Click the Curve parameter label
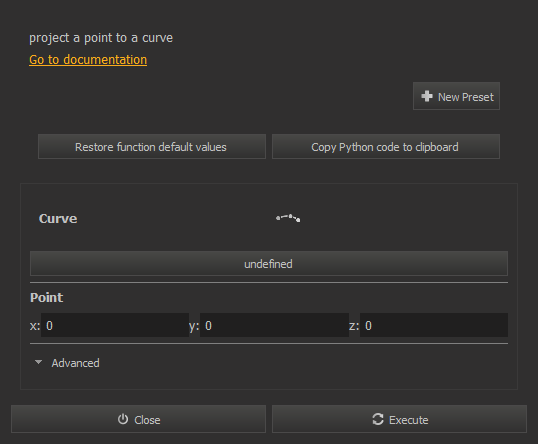 point(58,219)
